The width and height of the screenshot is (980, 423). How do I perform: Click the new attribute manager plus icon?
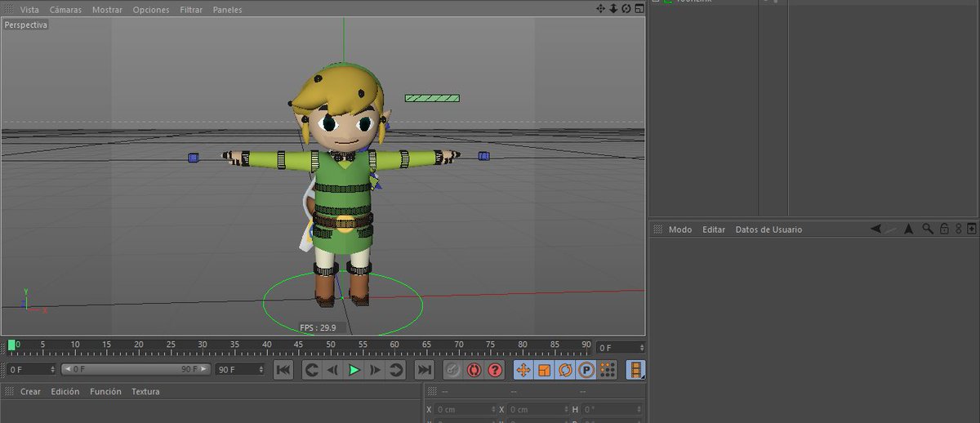[x=972, y=229]
